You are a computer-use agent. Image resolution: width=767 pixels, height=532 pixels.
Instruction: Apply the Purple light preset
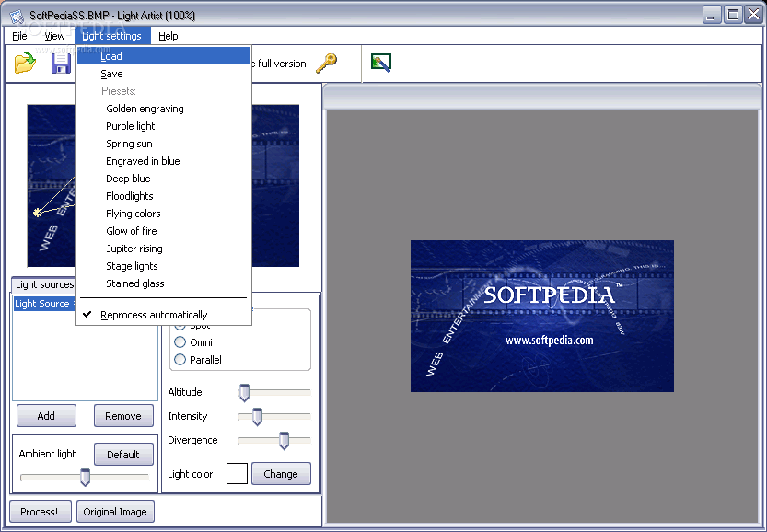click(x=163, y=126)
